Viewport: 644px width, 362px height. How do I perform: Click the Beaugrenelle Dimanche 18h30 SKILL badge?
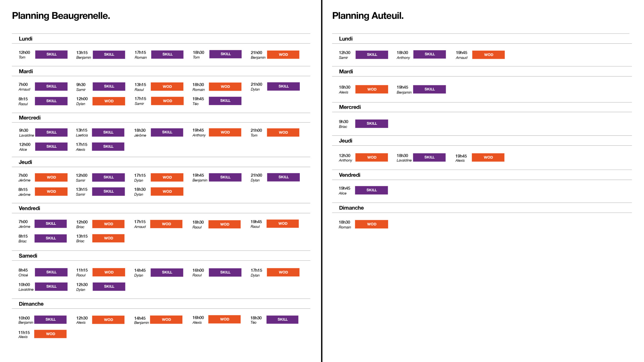[x=282, y=320]
